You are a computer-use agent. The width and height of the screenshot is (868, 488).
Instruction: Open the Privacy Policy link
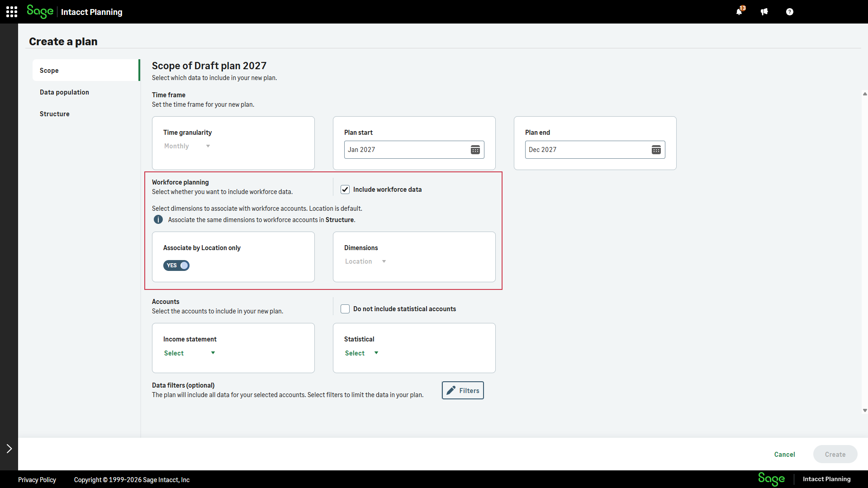(x=37, y=480)
